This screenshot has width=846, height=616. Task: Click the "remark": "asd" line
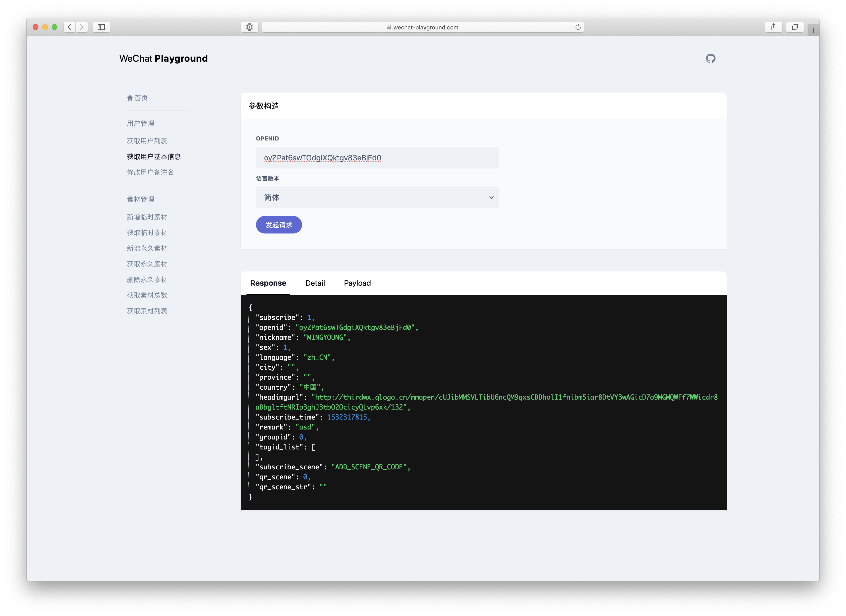pos(287,427)
